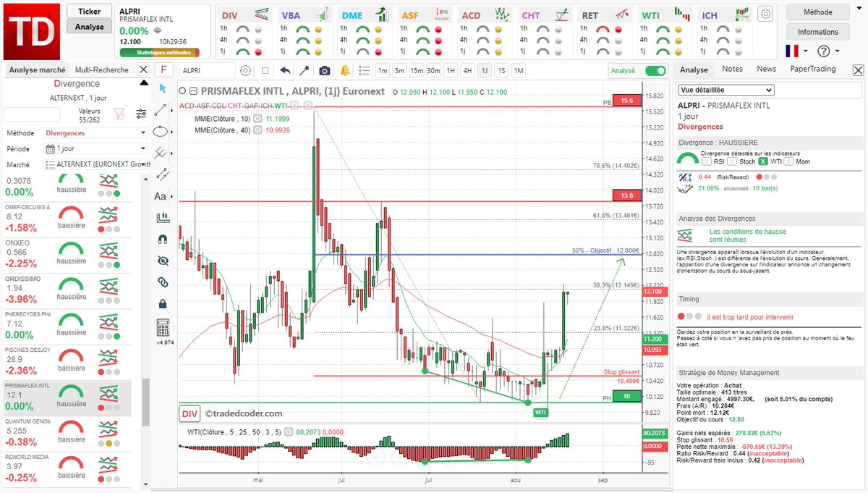Click the Analyse button under Ticker
Image resolution: width=868 pixels, height=493 pixels.
coord(89,27)
